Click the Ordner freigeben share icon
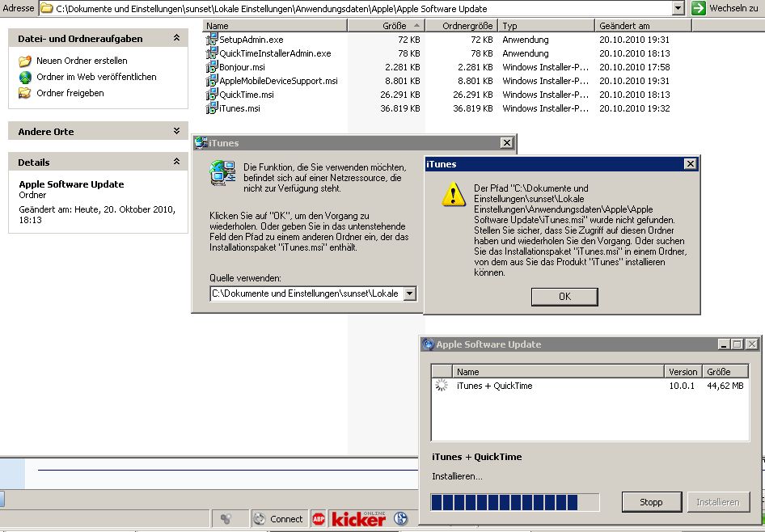 (25, 93)
